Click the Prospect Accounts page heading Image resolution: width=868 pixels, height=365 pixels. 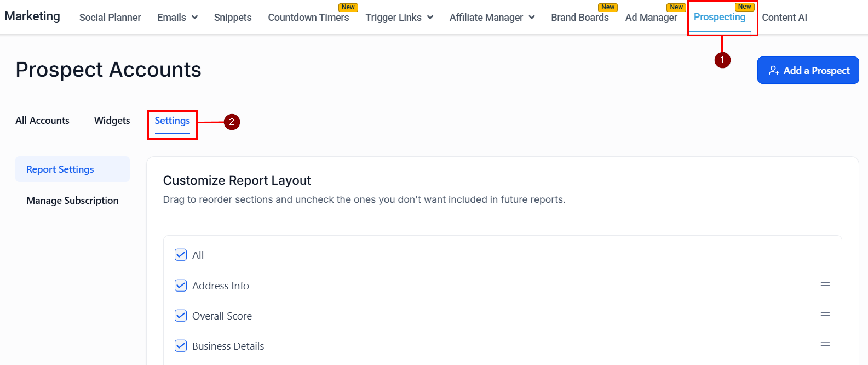[x=108, y=70]
